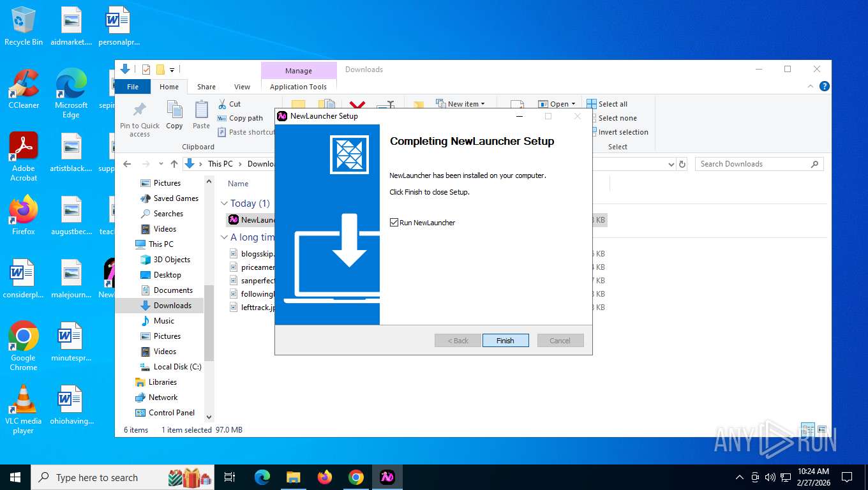Open Explorer help question mark icon

click(x=824, y=86)
